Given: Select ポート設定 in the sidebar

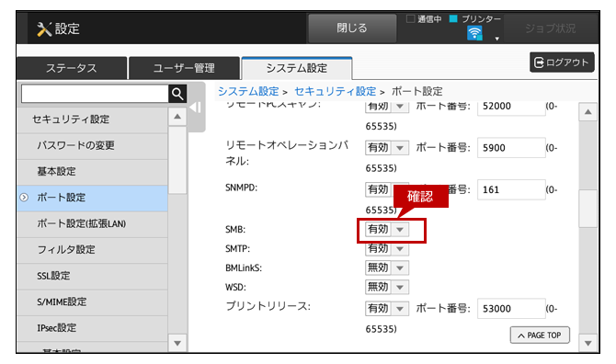Looking at the screenshot, I should click(x=93, y=198).
